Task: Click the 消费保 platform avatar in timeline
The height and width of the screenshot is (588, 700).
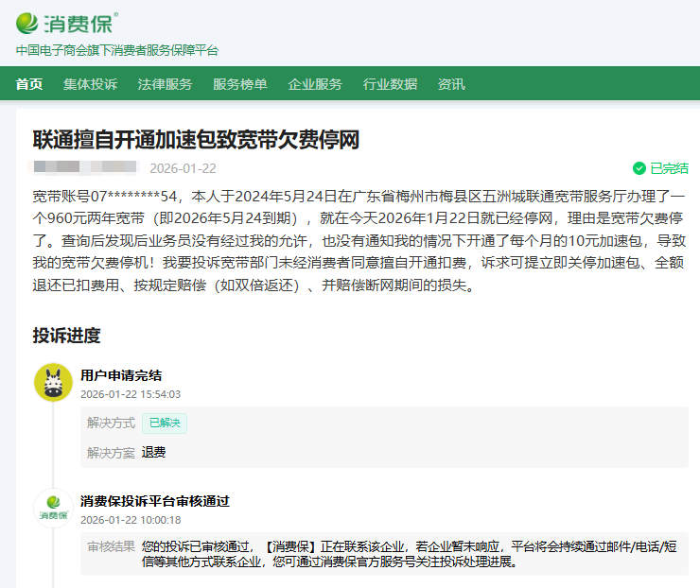Action: point(53,508)
